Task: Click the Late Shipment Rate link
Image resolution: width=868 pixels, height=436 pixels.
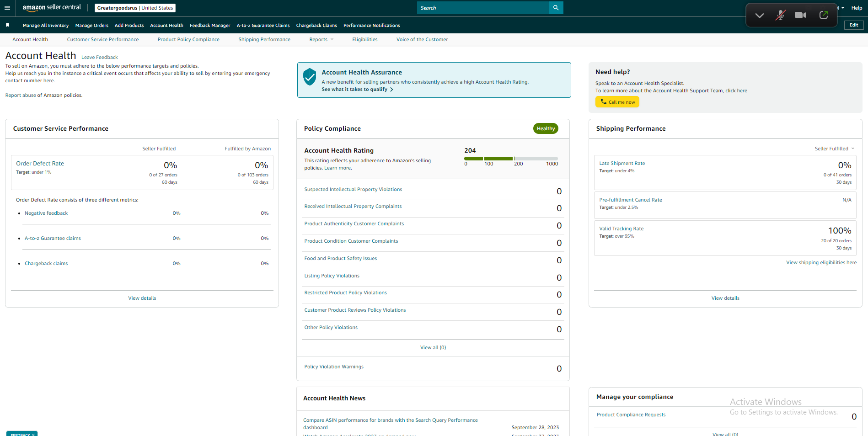Action: click(x=622, y=164)
